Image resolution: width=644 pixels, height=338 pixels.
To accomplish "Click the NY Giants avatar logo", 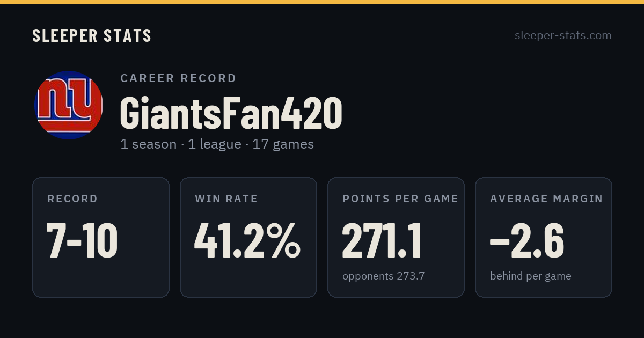I will coord(68,105).
